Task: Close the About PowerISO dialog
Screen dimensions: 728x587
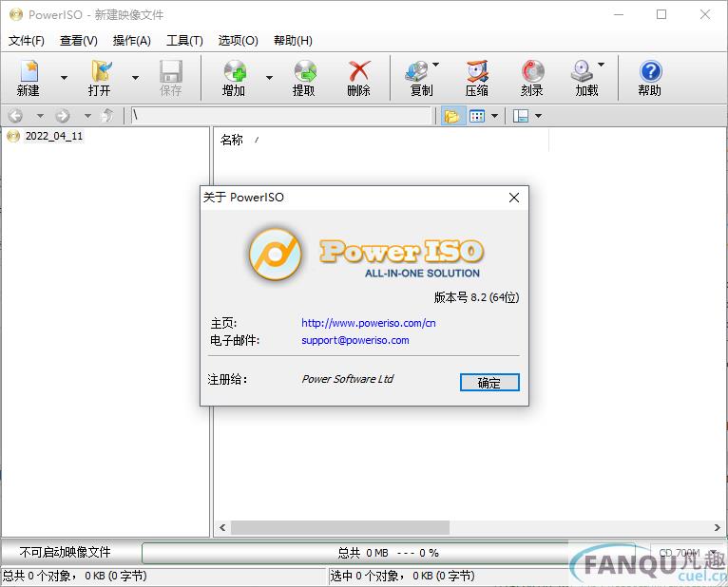Action: point(514,198)
